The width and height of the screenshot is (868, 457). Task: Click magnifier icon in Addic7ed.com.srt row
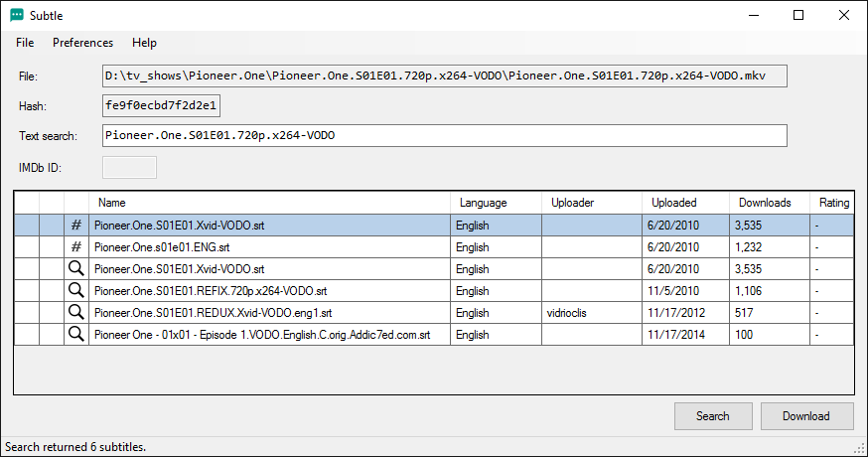pos(75,334)
